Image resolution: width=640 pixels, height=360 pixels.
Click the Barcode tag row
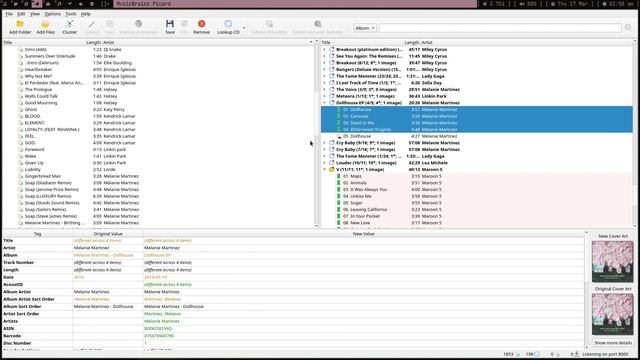[x=293, y=336]
